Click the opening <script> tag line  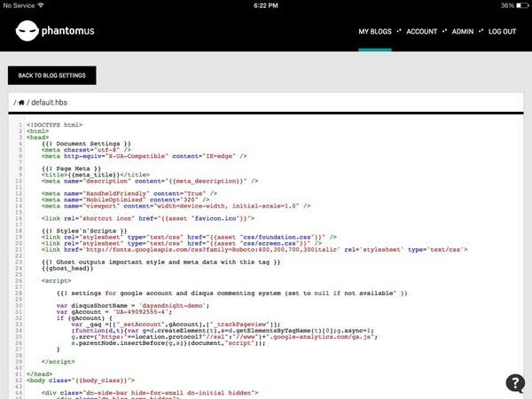pyautogui.click(x=57, y=281)
